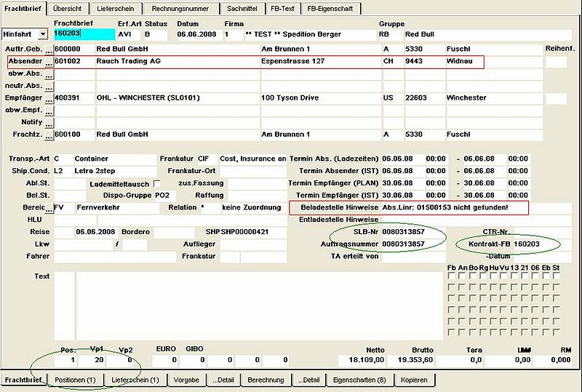Switch to the Lieferschein top tab
Image resolution: width=582 pixels, height=392 pixels.
(116, 9)
